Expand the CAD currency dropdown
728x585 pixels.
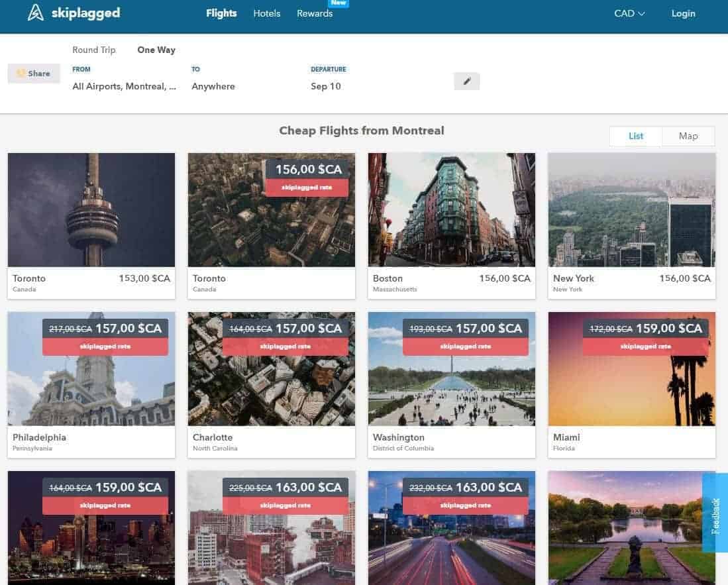tap(629, 13)
